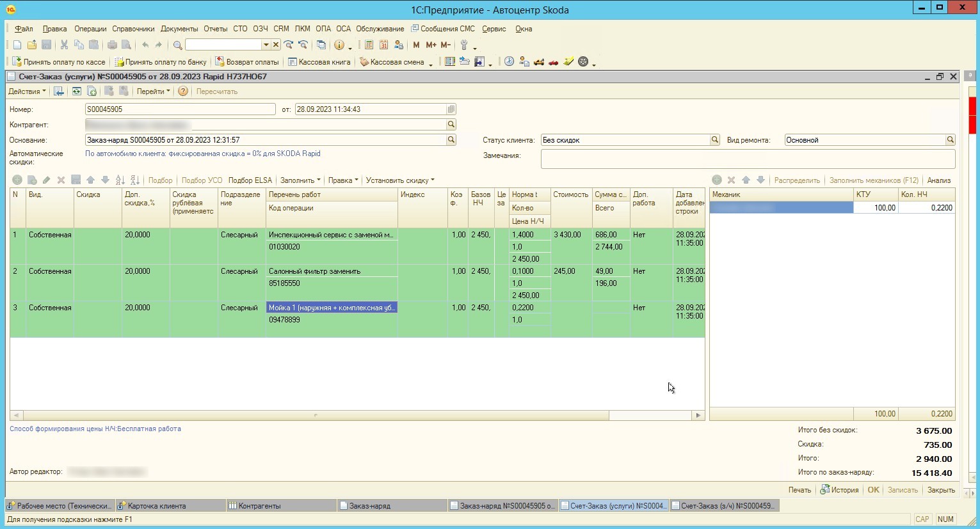
Task: Click the round question-mark help icon
Action: [183, 91]
